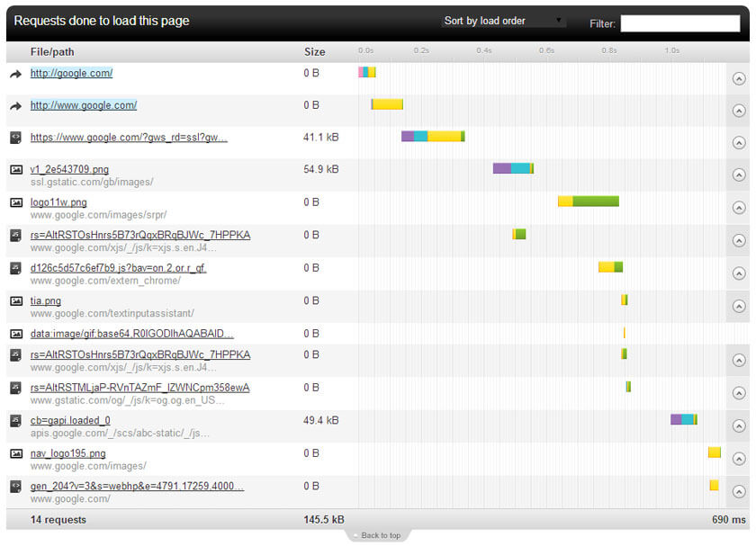756x546 pixels.
Task: Click the script icon for rs=AltRSTMLjaP row
Action: tap(16, 388)
